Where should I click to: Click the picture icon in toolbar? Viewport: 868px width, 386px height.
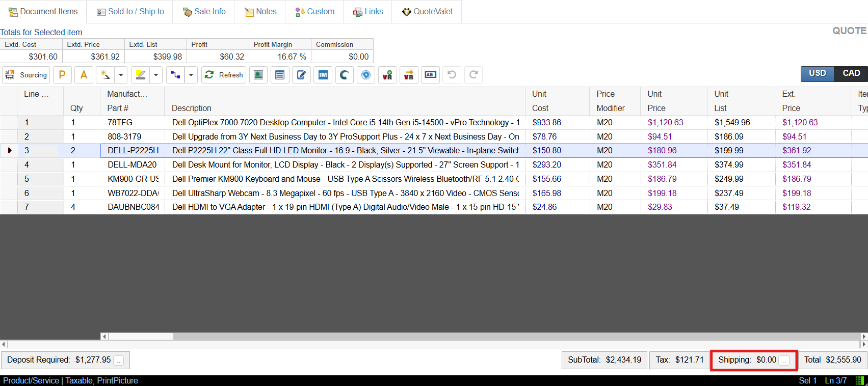tap(258, 75)
